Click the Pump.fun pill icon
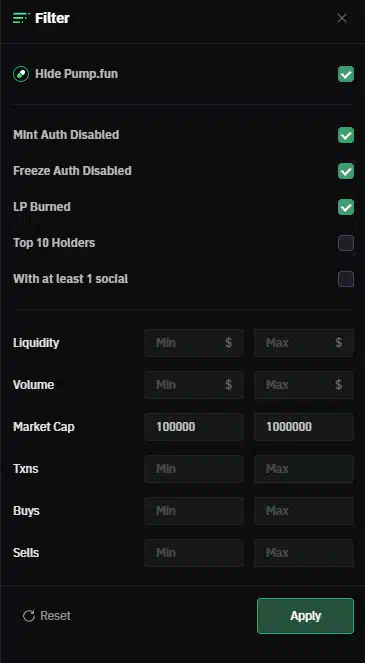Image resolution: width=365 pixels, height=663 pixels. click(x=21, y=74)
